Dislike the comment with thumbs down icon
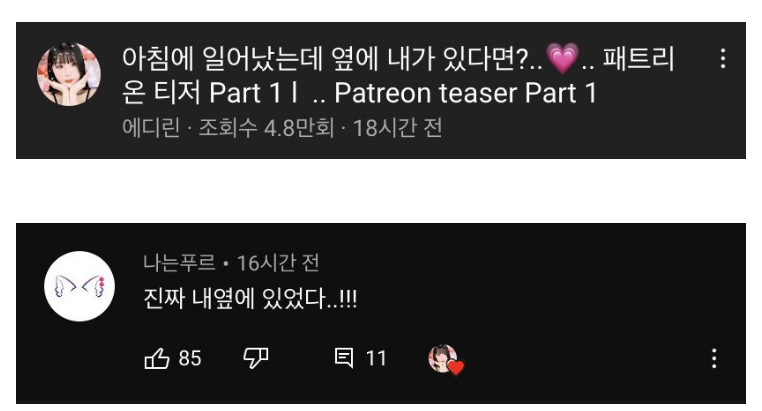 coord(256,359)
